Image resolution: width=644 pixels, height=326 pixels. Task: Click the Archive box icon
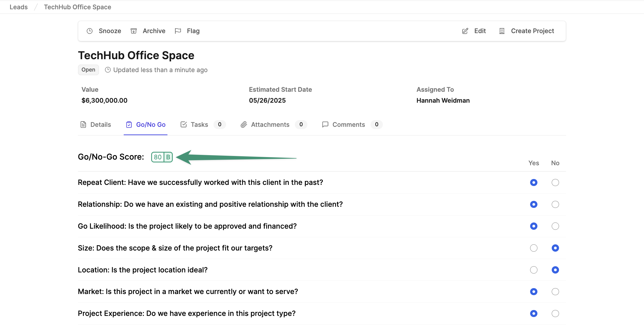[x=134, y=31]
